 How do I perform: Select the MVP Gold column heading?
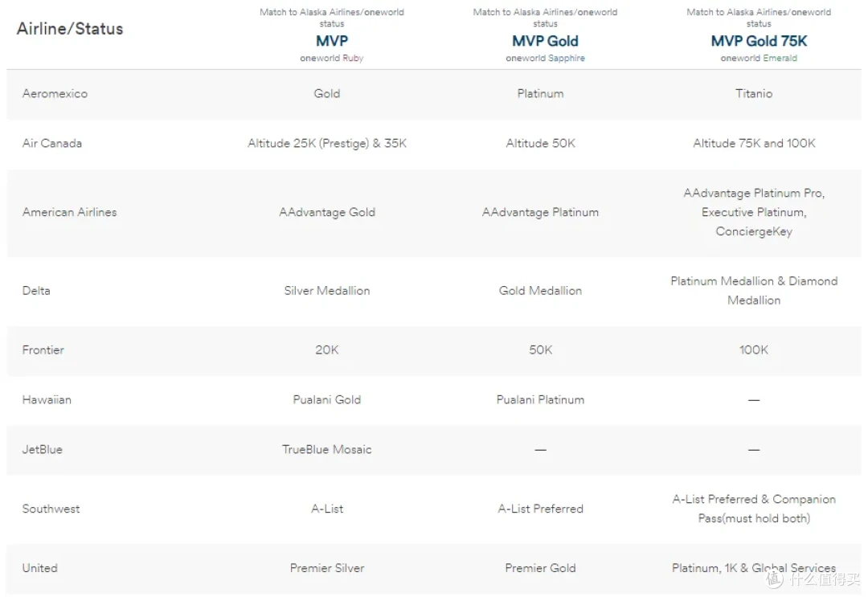click(x=545, y=41)
